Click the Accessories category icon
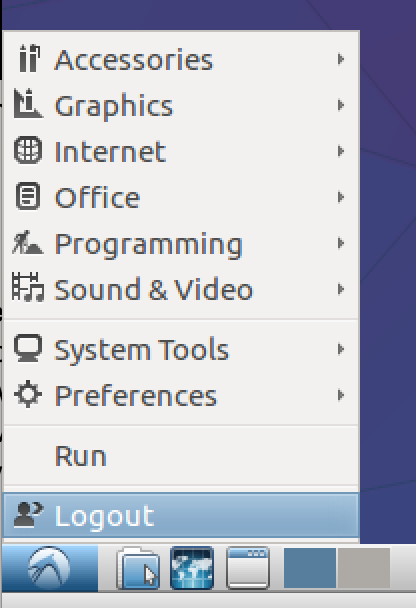Screen dimensions: 416x608 (29, 59)
